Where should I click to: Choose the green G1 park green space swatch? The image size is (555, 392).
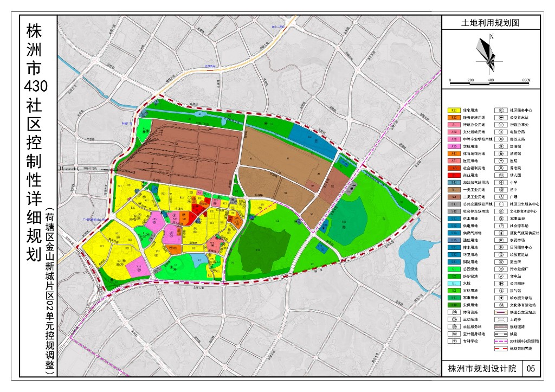pos(453,269)
